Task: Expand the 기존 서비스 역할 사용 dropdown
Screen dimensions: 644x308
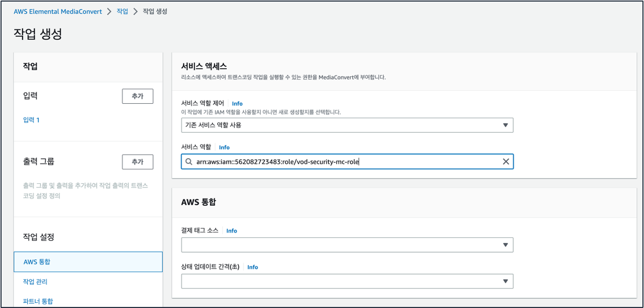Action: pyautogui.click(x=347, y=125)
